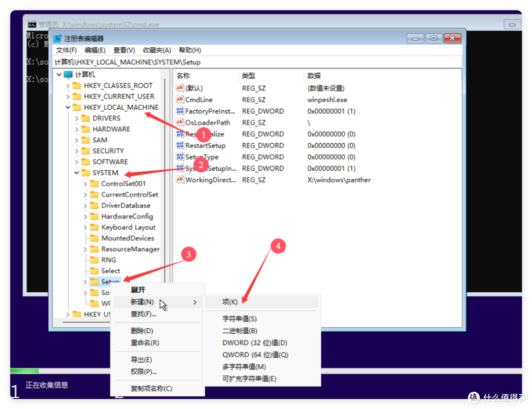Open the 收藏夹(A) menu

[157, 50]
